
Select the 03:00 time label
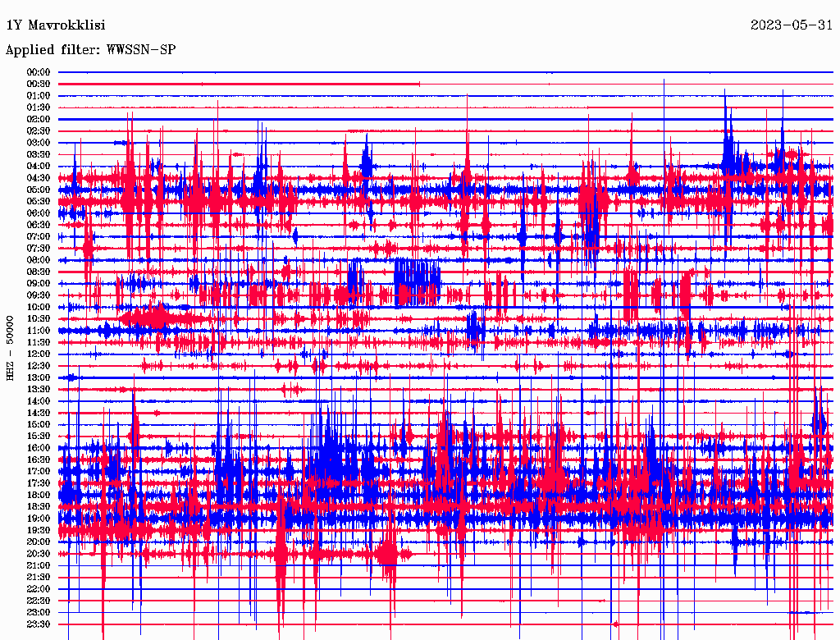[38, 143]
